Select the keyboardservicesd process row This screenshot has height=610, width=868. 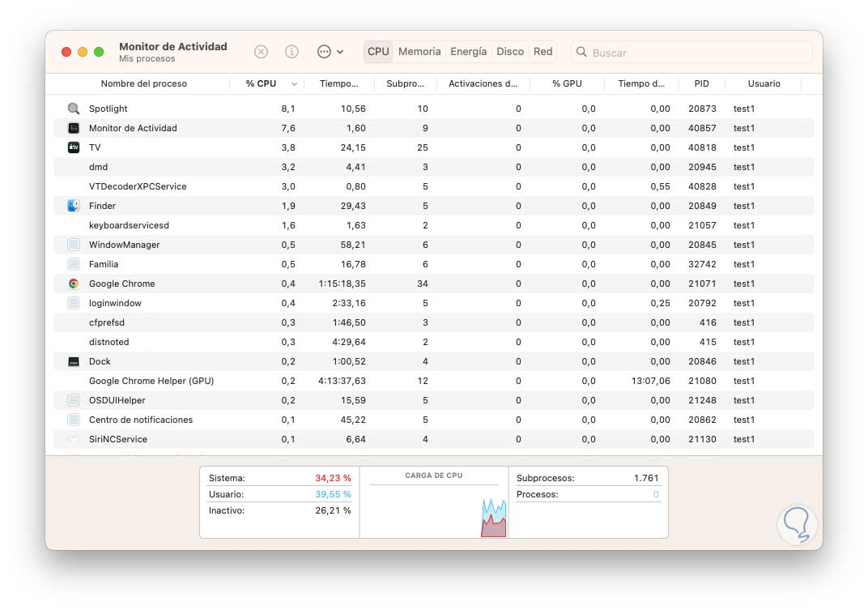434,225
